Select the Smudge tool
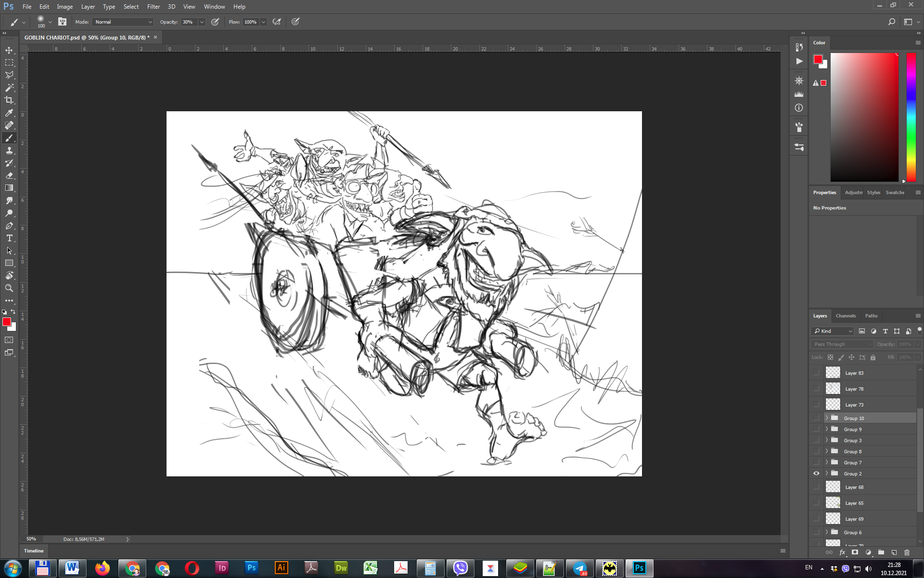 9,200
